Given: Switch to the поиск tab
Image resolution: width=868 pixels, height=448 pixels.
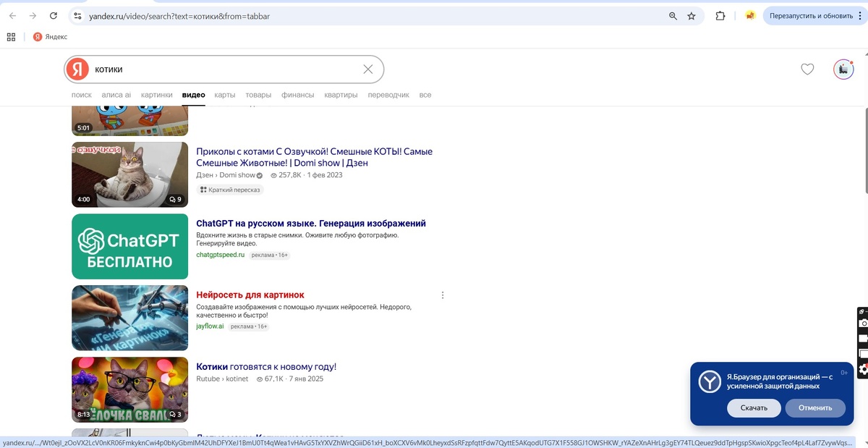Looking at the screenshot, I should [x=82, y=95].
